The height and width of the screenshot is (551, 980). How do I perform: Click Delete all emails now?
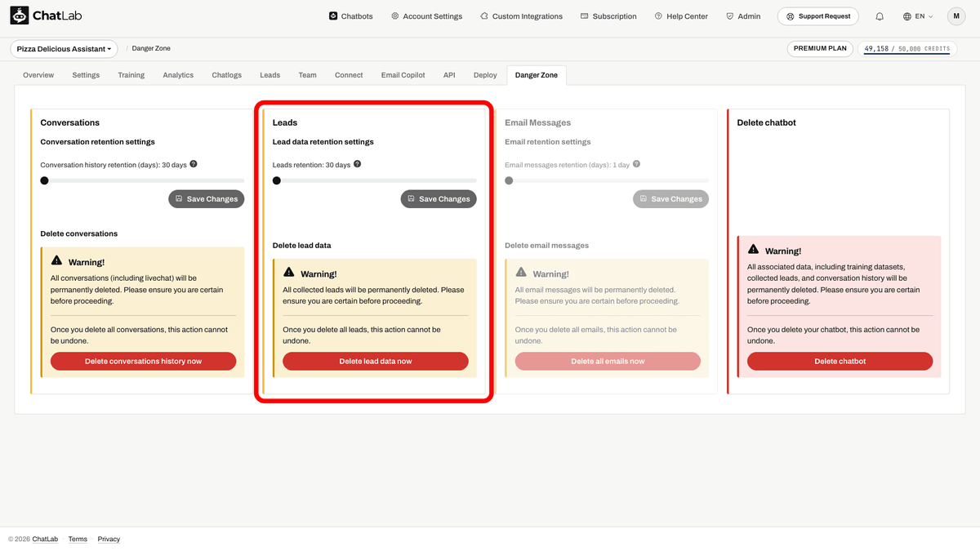click(x=608, y=361)
